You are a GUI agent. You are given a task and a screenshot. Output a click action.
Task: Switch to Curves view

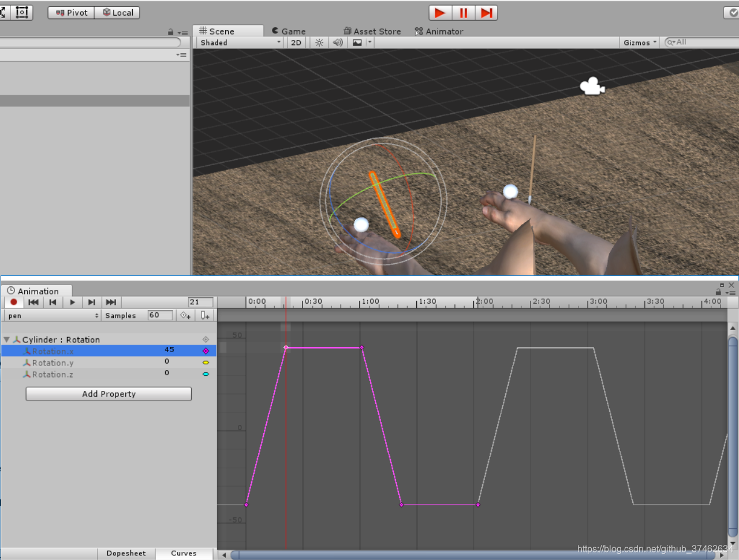click(184, 553)
